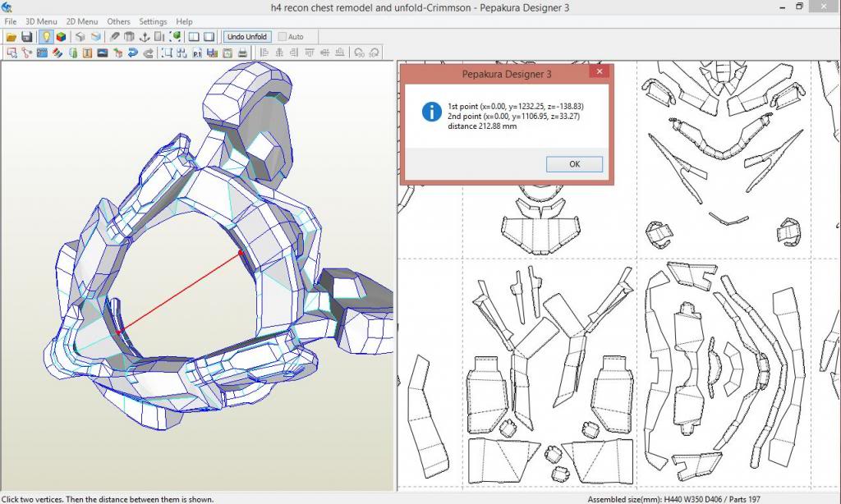Click the blue flap settings icon
The width and height of the screenshot is (841, 504).
click(42, 53)
